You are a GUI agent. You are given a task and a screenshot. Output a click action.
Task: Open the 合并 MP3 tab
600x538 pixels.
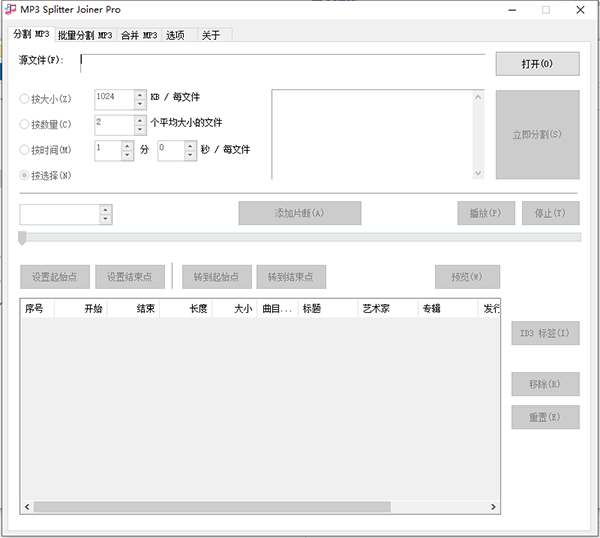click(x=139, y=35)
